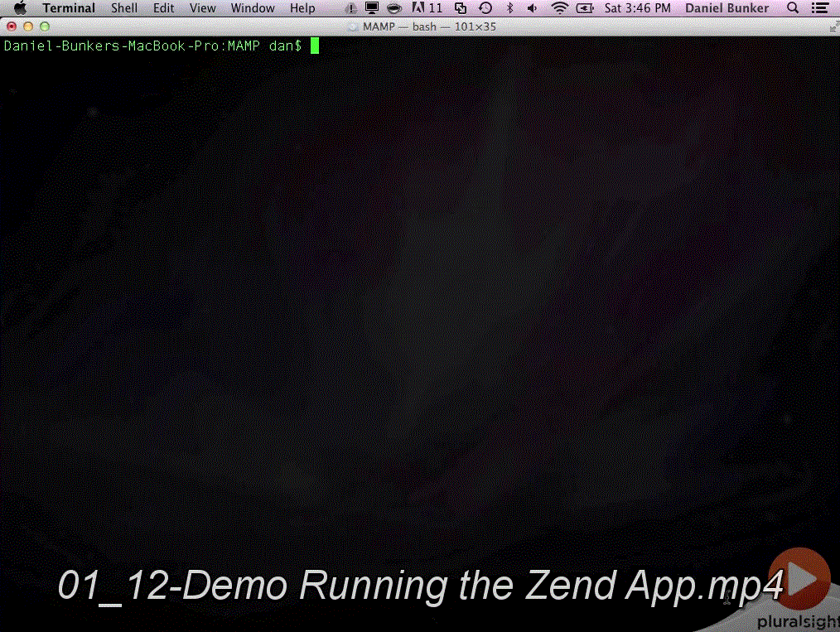Minimize the terminal with the yellow button
This screenshot has width=840, height=632.
[28, 27]
